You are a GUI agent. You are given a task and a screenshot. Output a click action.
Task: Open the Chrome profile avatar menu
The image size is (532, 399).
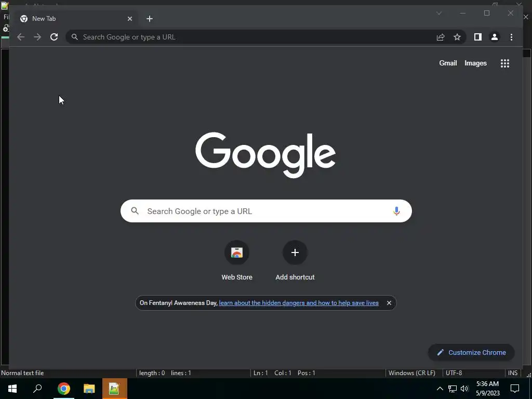495,37
